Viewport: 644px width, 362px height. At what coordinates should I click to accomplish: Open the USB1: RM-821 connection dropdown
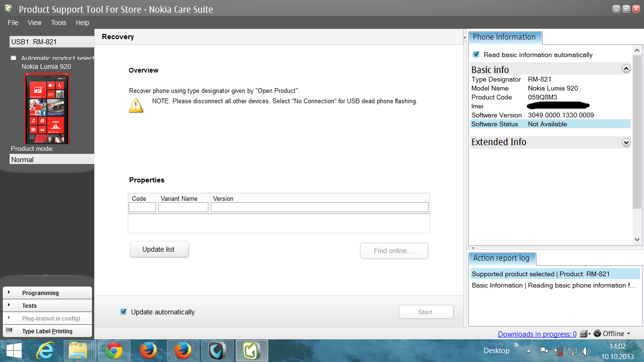pyautogui.click(x=52, y=41)
